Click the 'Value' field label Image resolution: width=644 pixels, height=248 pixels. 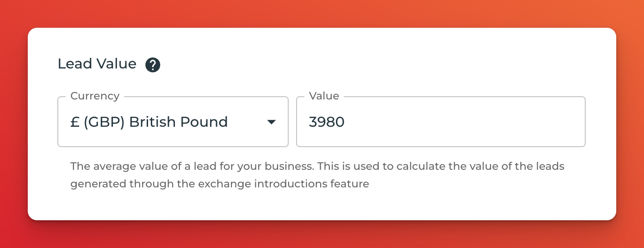324,96
